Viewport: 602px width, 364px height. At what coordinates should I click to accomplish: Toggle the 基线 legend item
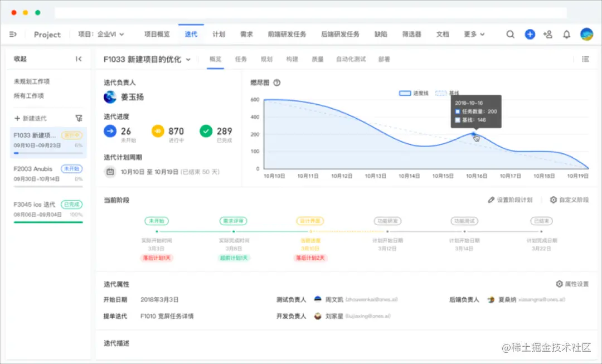tap(447, 93)
